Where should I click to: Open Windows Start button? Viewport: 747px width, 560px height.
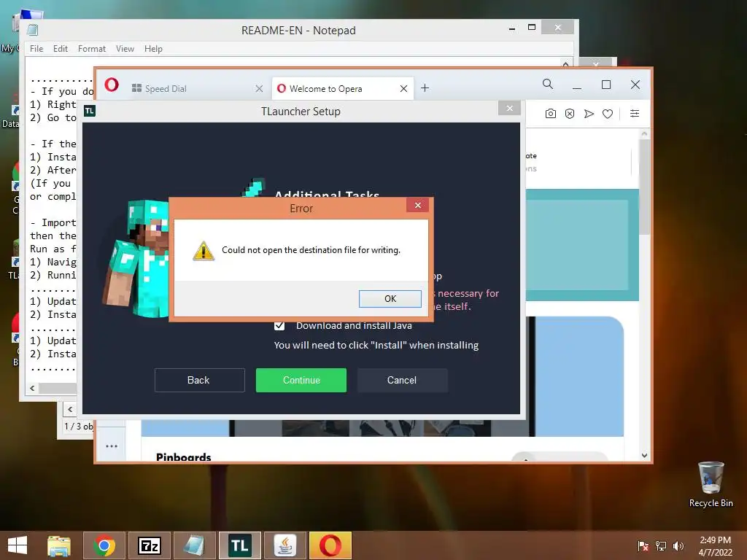(18, 545)
